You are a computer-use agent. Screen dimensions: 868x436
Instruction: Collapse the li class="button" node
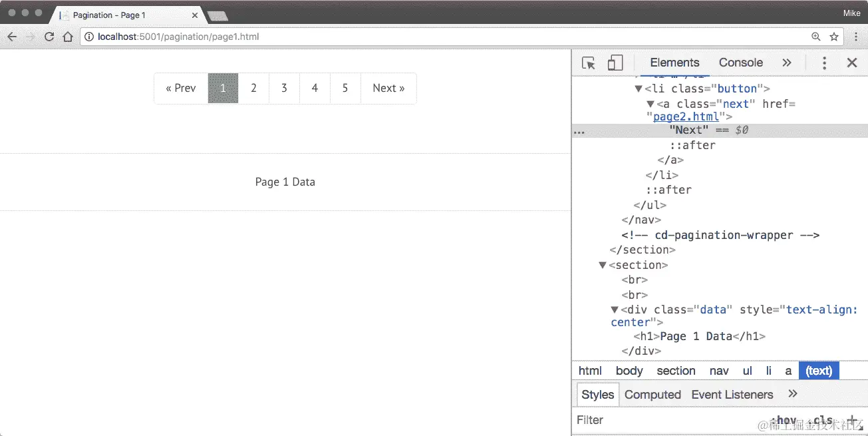tap(639, 89)
